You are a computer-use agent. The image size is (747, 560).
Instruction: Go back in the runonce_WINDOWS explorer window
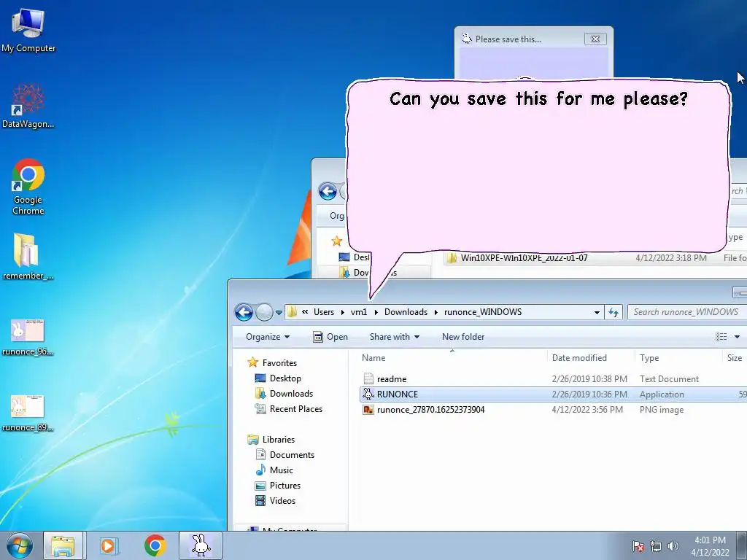(244, 312)
